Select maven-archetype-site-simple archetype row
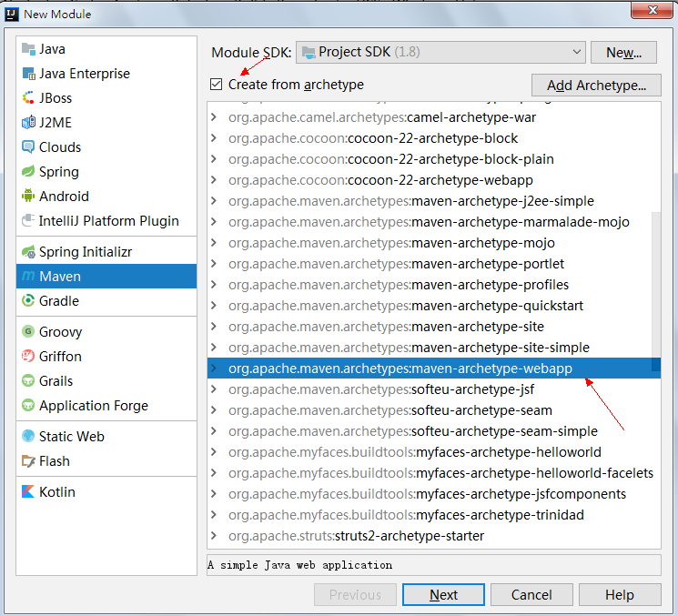Viewport: 678px width, 616px height. [434, 348]
